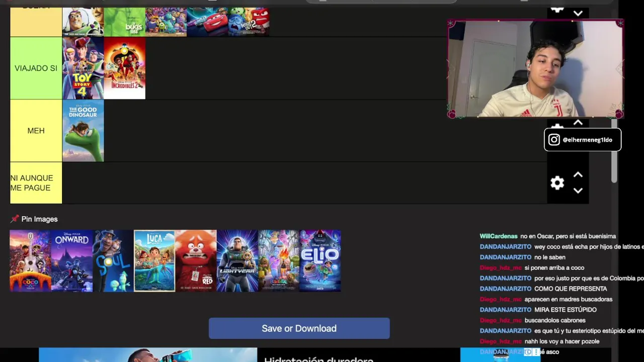
Task: Click up arrow of MEH row
Action: [x=578, y=123]
